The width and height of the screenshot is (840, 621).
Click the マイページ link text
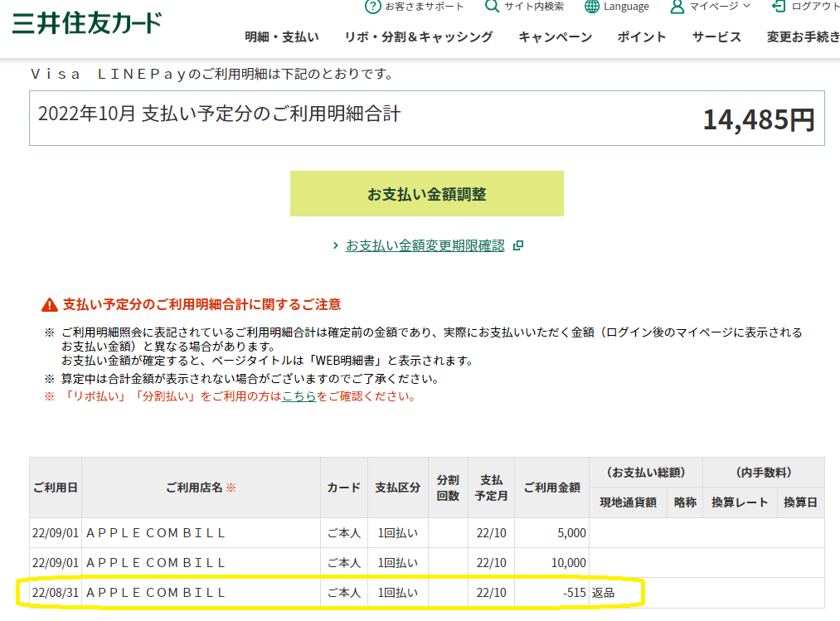[x=714, y=7]
